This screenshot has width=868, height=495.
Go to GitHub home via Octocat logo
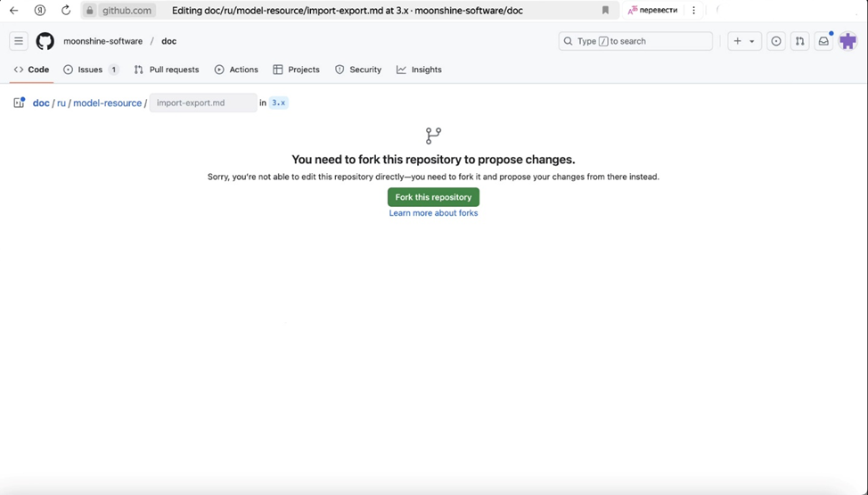45,41
